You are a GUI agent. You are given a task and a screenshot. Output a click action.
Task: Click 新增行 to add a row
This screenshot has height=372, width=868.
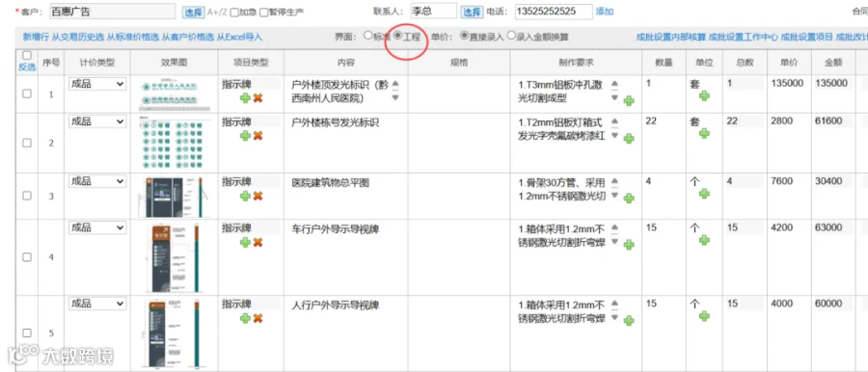click(x=36, y=37)
